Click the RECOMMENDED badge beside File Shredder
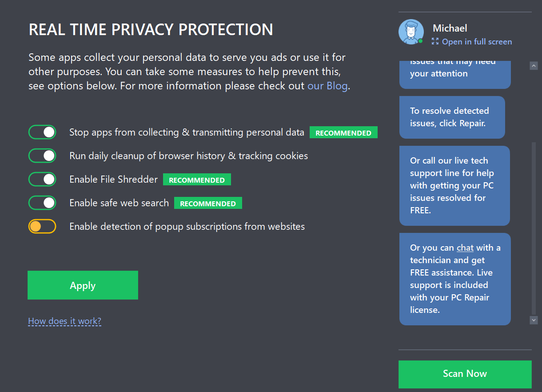Screen dimensions: 542x392 pos(197,180)
